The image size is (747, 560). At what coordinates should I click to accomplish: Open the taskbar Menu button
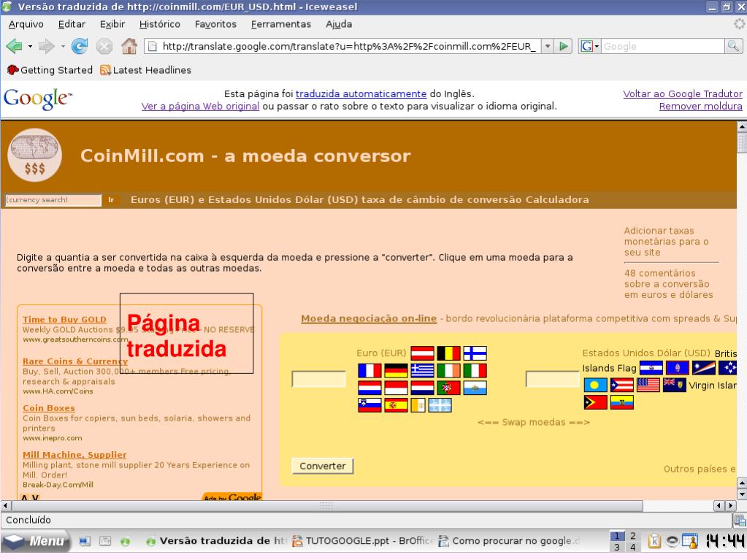point(37,541)
